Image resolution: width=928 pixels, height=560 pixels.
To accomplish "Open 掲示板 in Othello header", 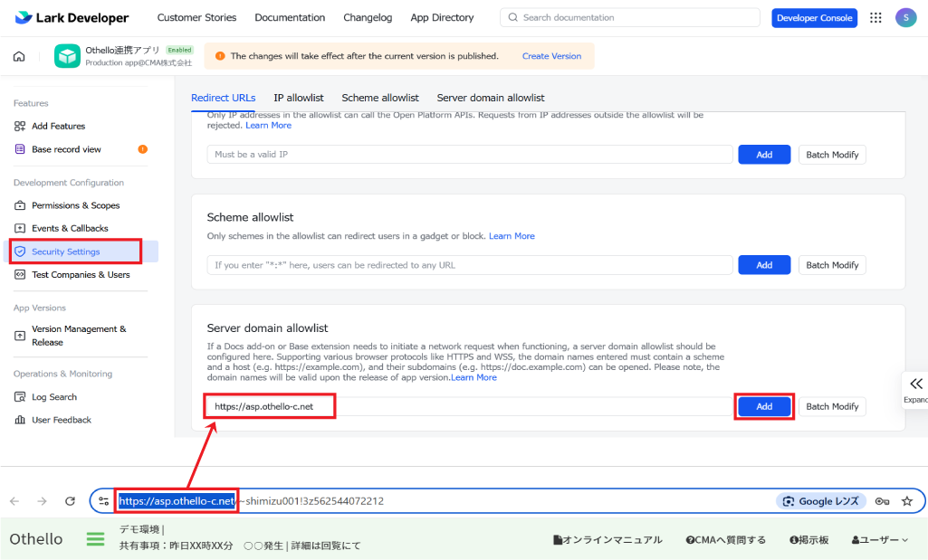I will [809, 539].
